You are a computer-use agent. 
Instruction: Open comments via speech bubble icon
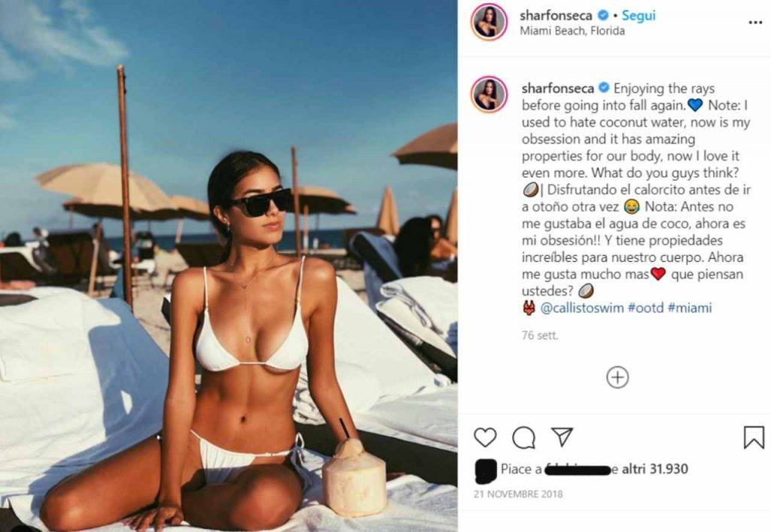(x=524, y=437)
